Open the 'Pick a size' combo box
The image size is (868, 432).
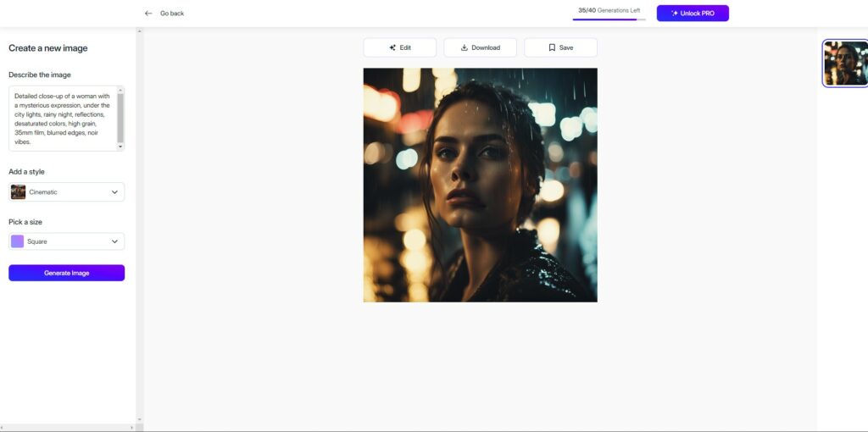(66, 241)
